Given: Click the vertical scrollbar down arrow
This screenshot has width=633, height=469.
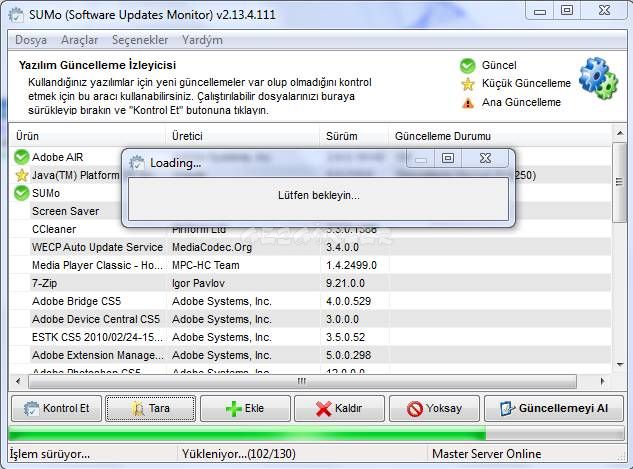Looking at the screenshot, I should [x=620, y=365].
